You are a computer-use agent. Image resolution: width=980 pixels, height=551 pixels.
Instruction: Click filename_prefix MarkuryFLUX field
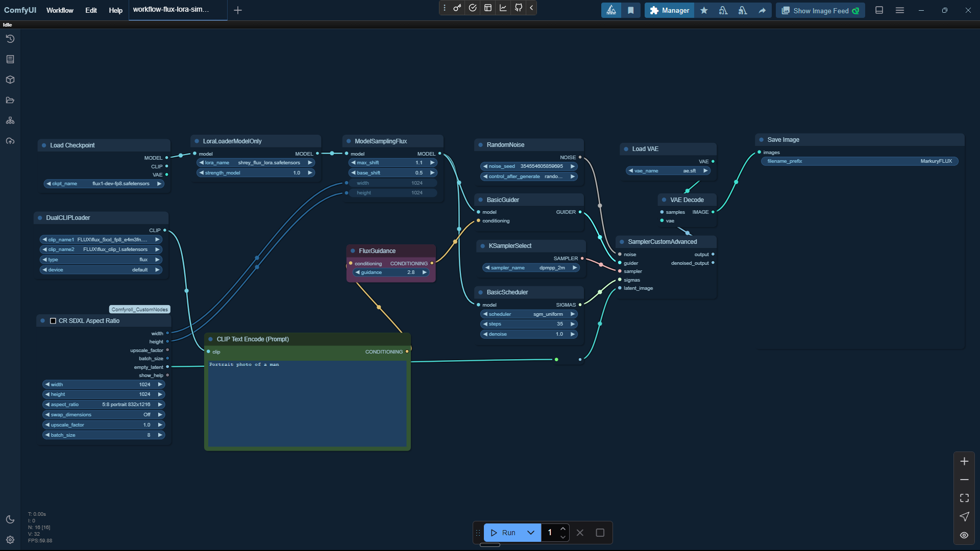[860, 161]
